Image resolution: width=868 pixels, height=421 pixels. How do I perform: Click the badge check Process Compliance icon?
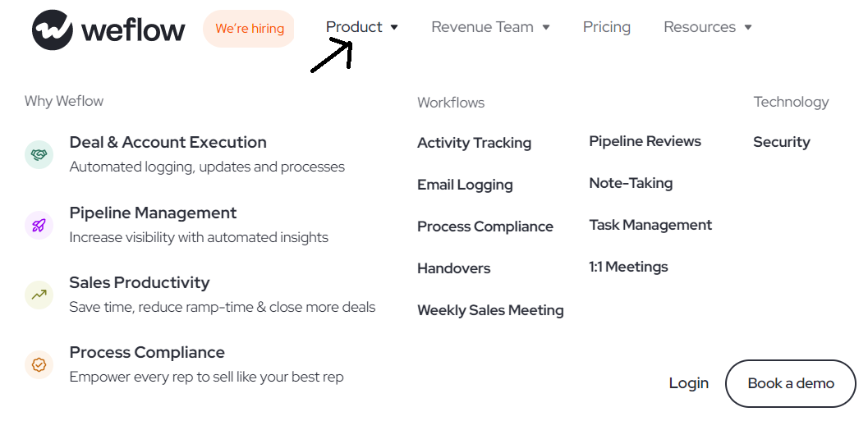[39, 364]
